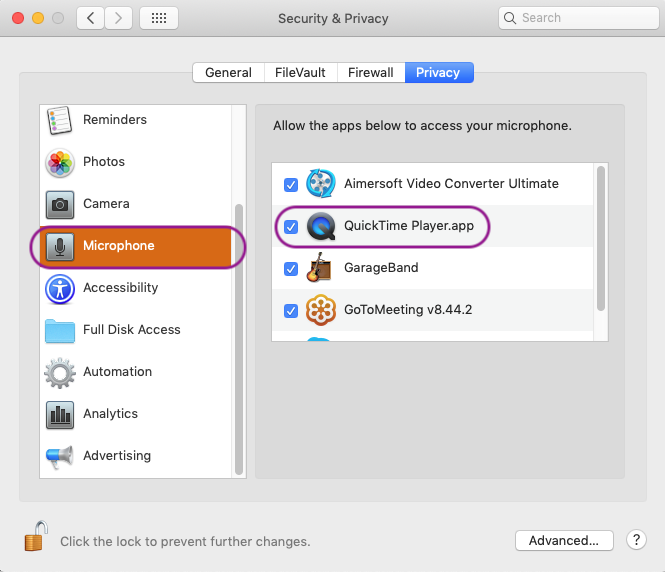Uncheck QuickTime Player.app microphone access

(x=291, y=227)
